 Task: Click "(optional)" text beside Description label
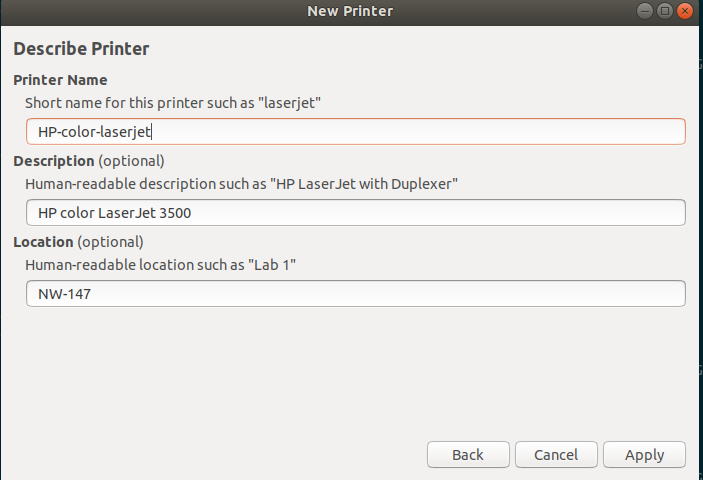coord(131,161)
